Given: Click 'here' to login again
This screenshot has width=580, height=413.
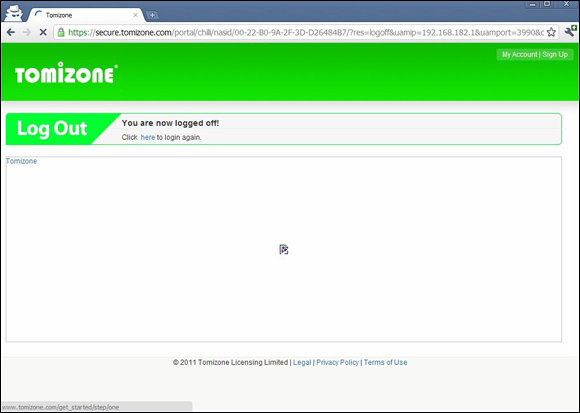Looking at the screenshot, I should tap(148, 137).
